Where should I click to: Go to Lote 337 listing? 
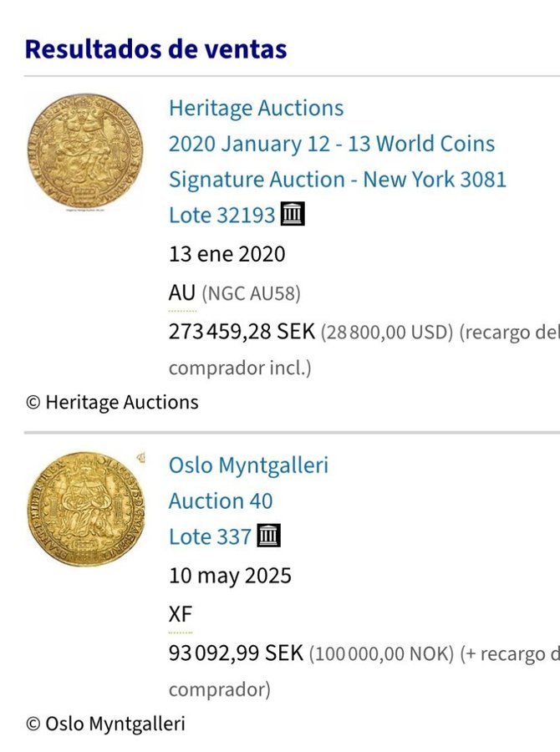tap(210, 536)
